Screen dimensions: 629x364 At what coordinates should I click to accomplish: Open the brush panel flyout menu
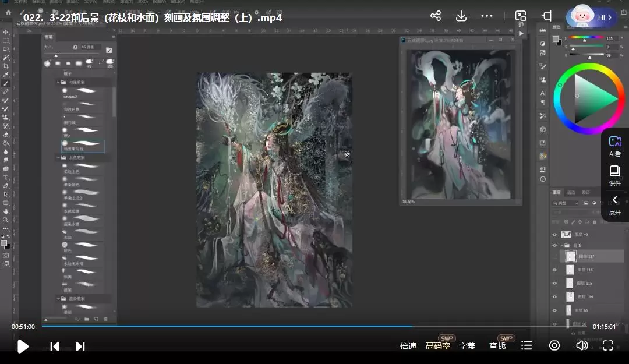pos(113,37)
